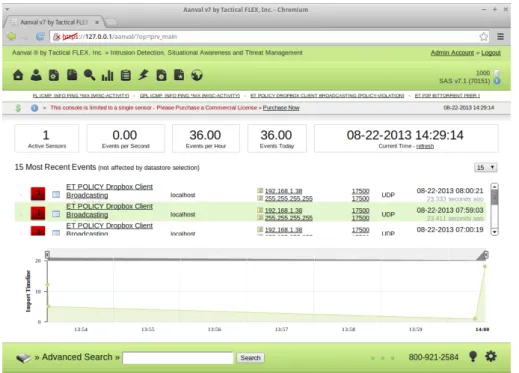Select the Aanval v7 browser tab
Screen dimensions: 519x373
coord(53,22)
